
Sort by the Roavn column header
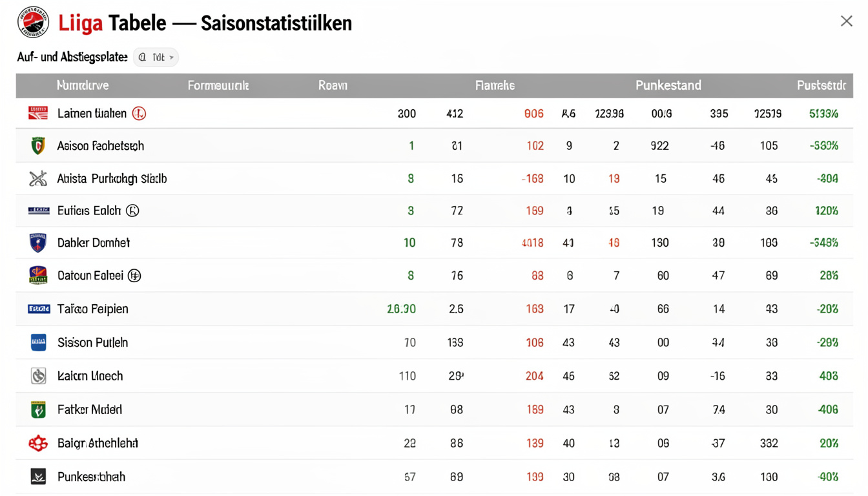(x=332, y=85)
